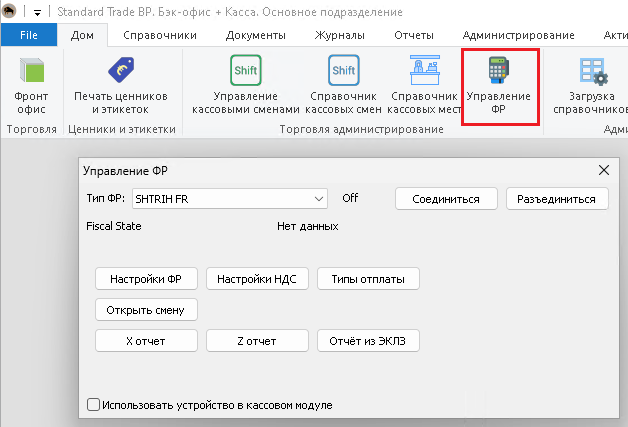Click the Открыть смену button

[x=146, y=310]
